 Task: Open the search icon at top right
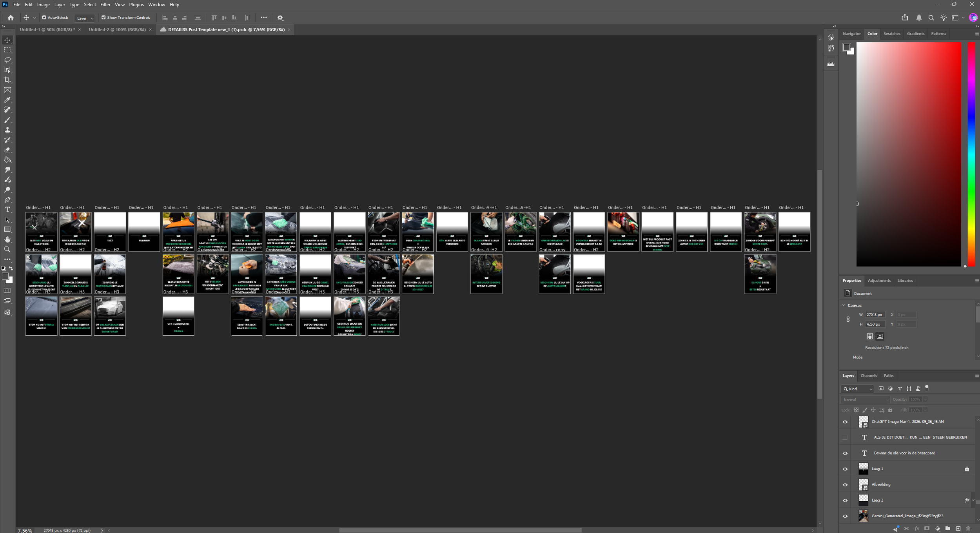click(931, 18)
